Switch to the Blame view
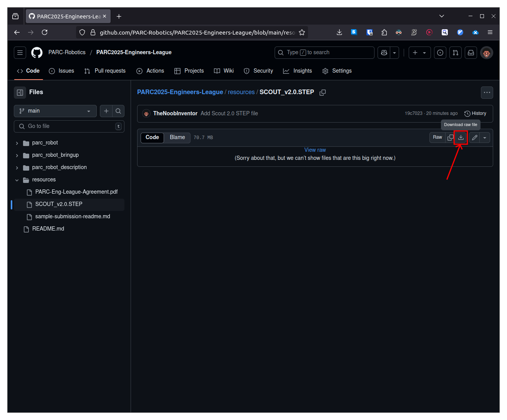Viewport: 507px width, 420px height. coord(177,138)
